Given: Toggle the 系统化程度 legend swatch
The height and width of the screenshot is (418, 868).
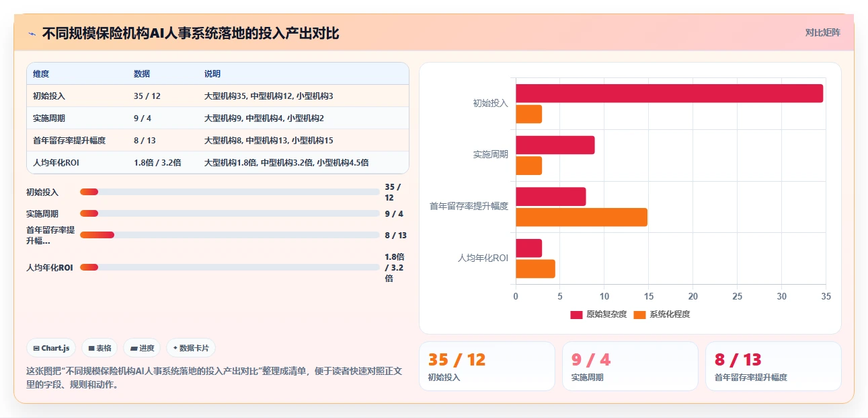Looking at the screenshot, I should coord(639,314).
